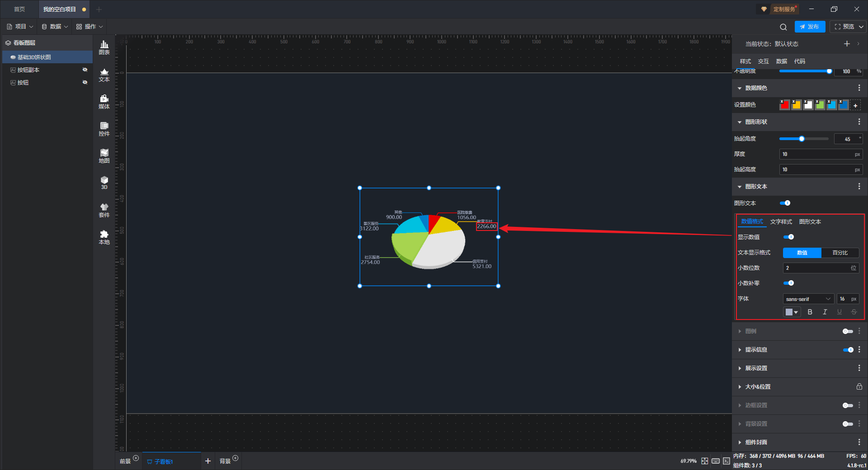Open 图形文本 section more options

point(859,187)
